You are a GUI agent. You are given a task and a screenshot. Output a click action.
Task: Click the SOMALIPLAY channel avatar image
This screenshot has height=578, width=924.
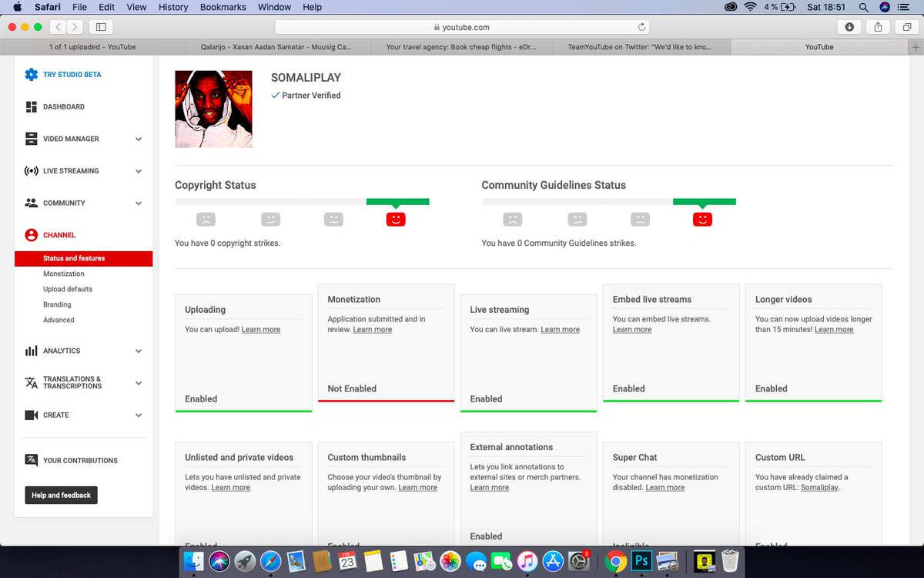[x=213, y=109]
